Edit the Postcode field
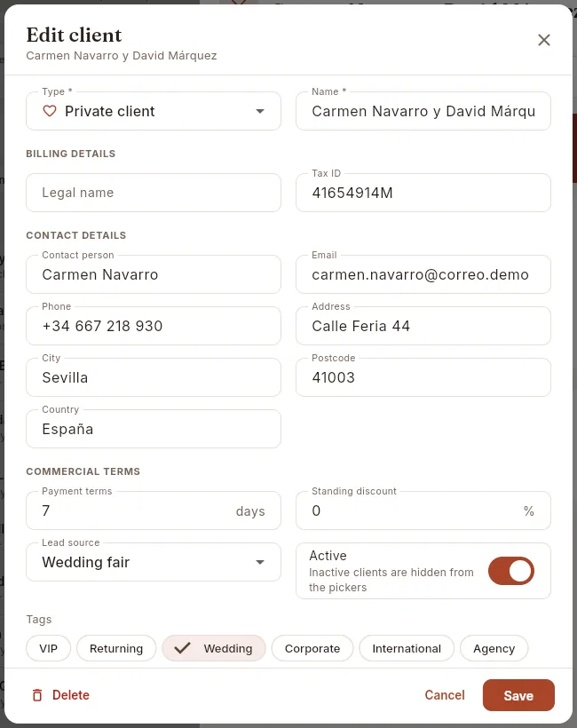This screenshot has width=577, height=728. (x=423, y=377)
